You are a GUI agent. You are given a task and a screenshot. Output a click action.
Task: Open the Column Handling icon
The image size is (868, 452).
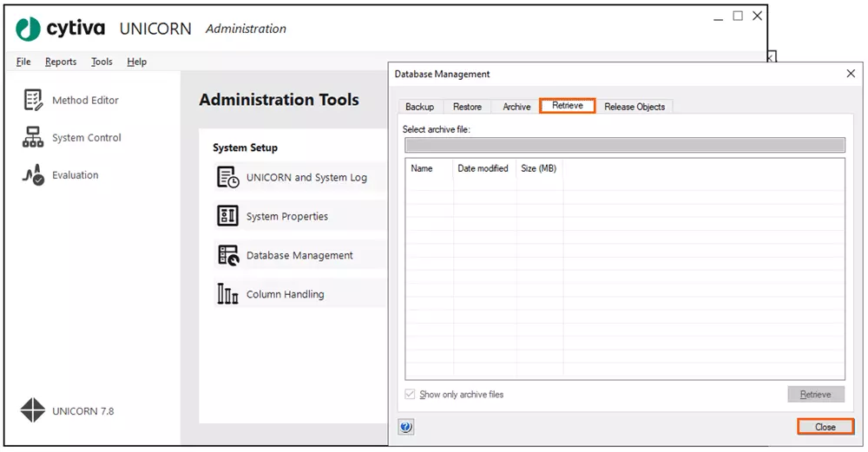coord(227,294)
